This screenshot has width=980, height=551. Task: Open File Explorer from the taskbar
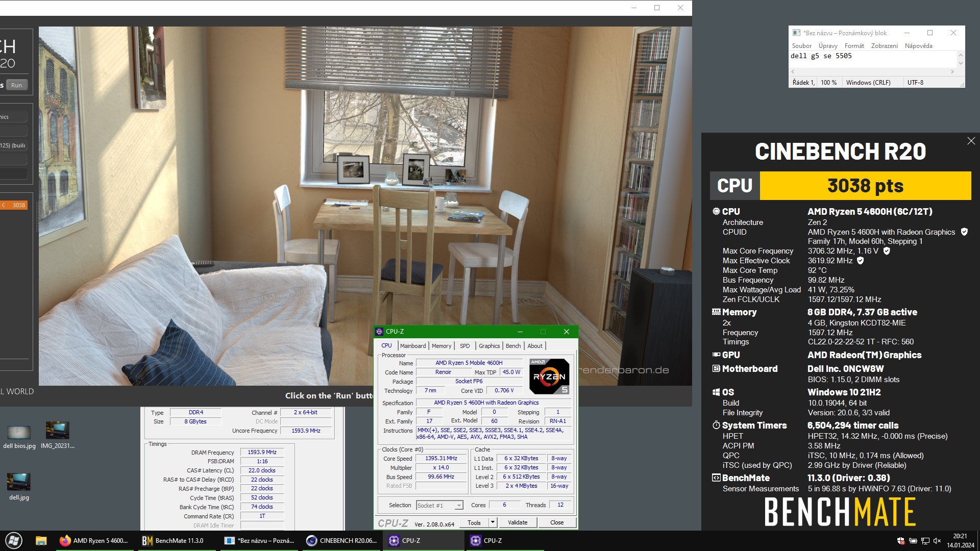tap(41, 541)
